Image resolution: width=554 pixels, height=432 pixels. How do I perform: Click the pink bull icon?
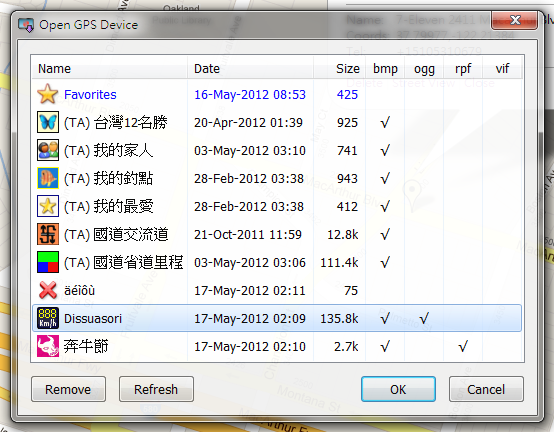(x=48, y=346)
